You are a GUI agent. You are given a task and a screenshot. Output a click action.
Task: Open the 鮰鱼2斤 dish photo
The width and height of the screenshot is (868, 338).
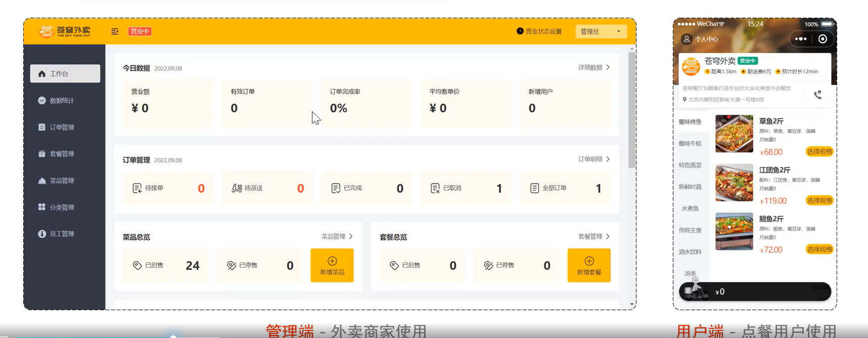point(734,231)
